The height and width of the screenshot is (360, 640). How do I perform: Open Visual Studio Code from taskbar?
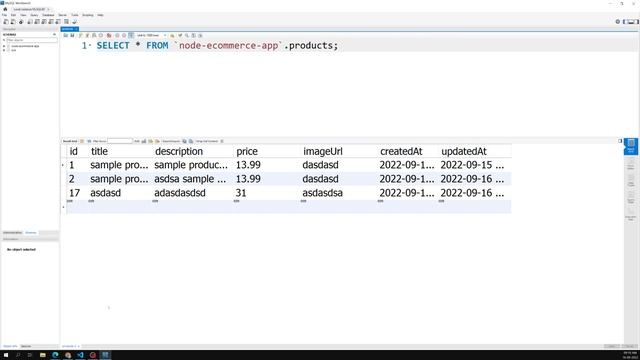[x=80, y=355]
